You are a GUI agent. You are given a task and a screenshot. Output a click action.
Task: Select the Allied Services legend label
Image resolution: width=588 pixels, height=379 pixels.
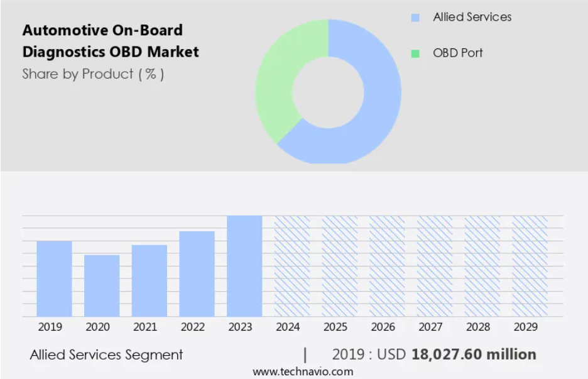(472, 18)
